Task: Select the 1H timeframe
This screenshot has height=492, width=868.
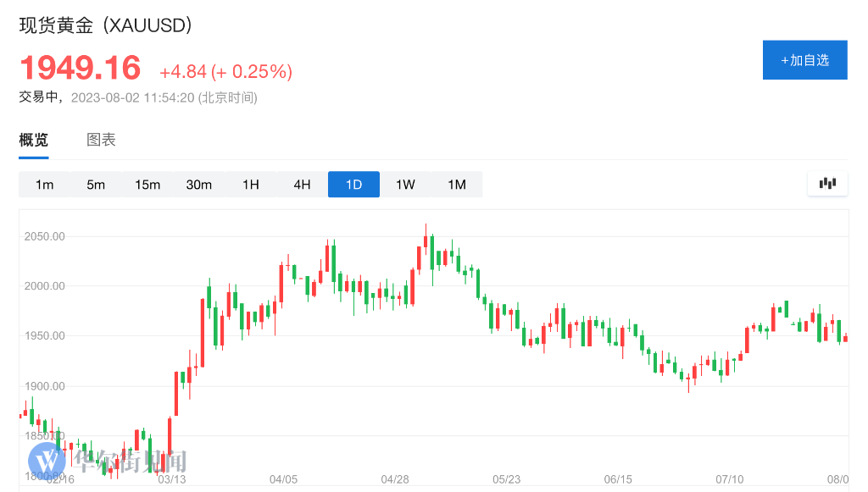Action: [251, 185]
